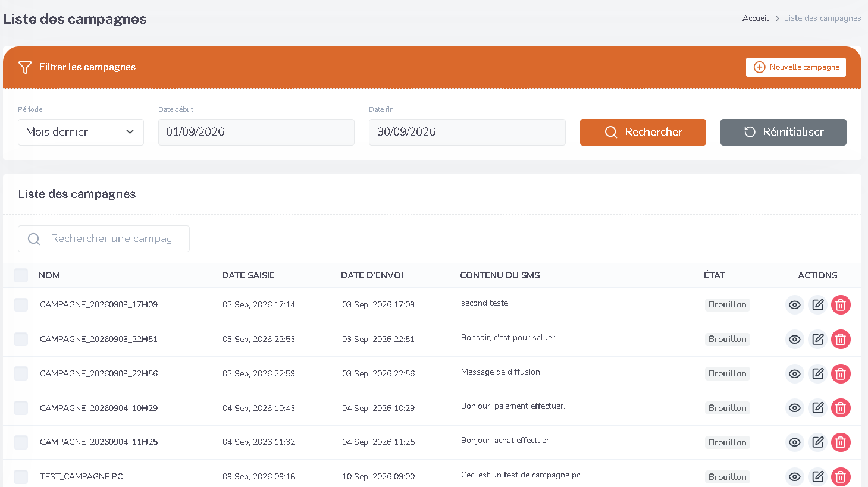Sort by the DATE SAISIE column header
Screen dimensions: 868x487
248,275
